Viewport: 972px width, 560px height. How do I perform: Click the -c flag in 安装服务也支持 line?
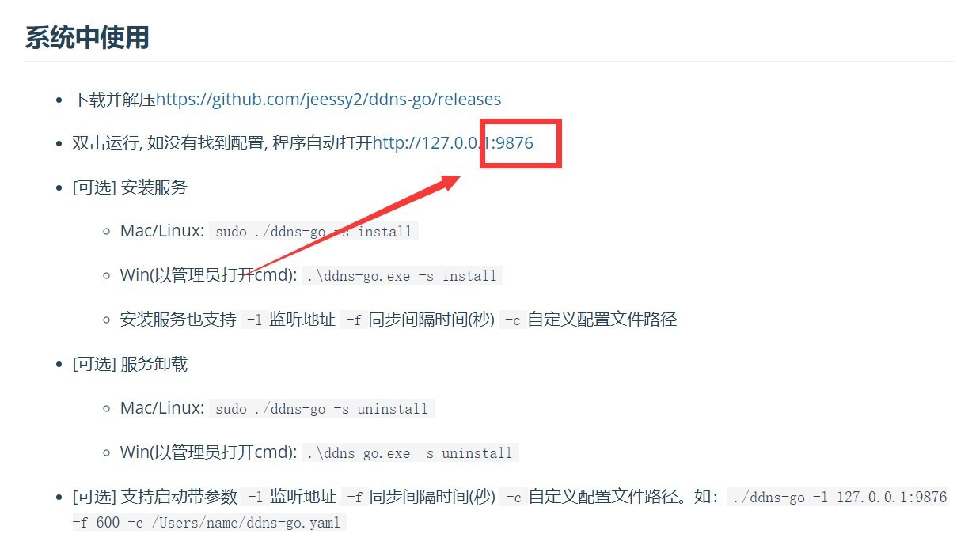pos(511,320)
